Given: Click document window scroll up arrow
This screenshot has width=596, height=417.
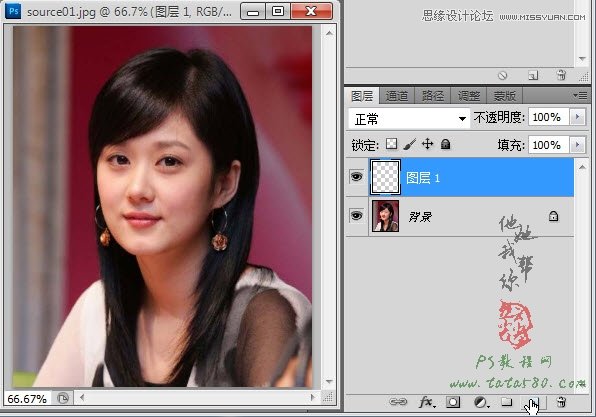Looking at the screenshot, I should (329, 33).
